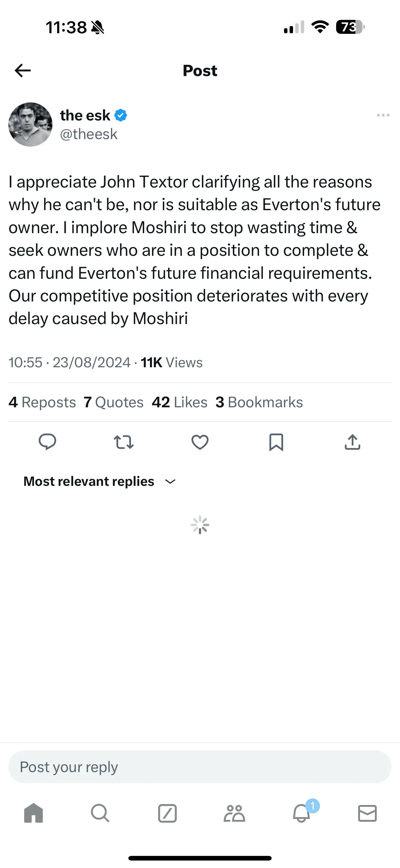Open the Communities people icon
The width and height of the screenshot is (400, 868).
(x=234, y=813)
